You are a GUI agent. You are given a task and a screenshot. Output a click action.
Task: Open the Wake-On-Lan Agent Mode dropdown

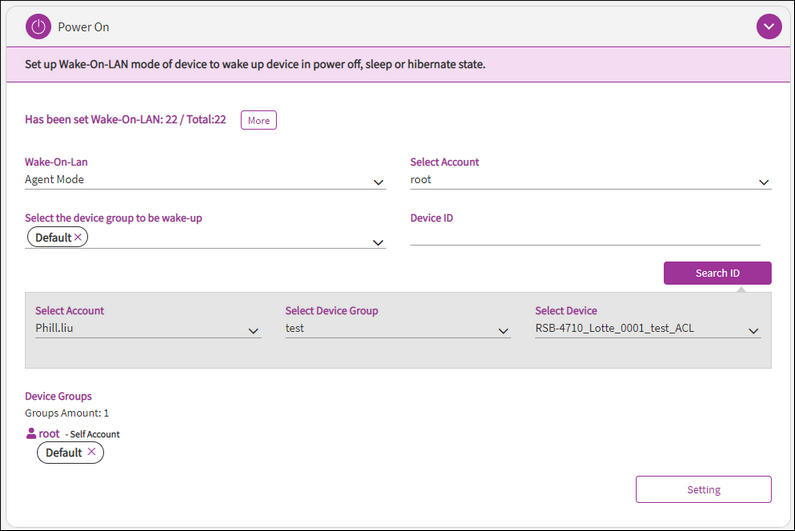pos(378,182)
